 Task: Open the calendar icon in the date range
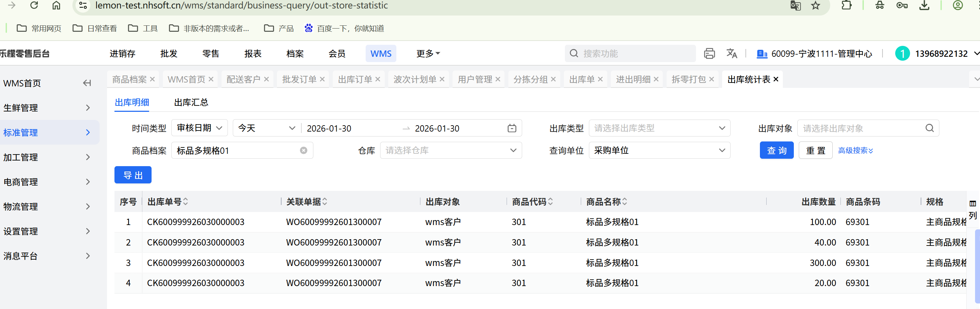pos(512,128)
